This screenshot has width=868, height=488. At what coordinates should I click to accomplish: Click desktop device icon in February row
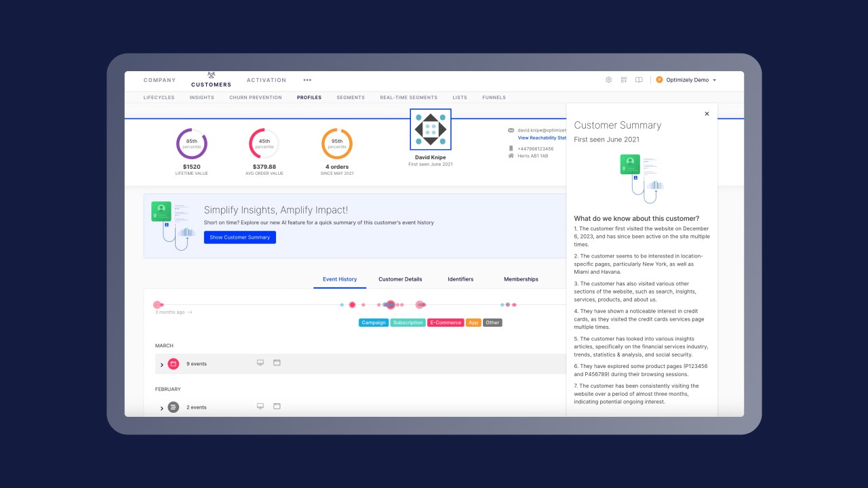[260, 407]
